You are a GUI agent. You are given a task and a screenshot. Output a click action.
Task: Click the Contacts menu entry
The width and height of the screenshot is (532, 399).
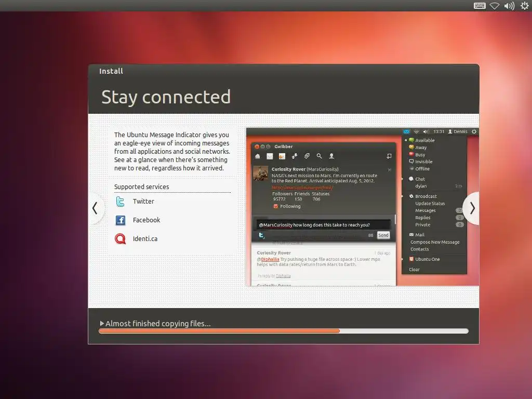pyautogui.click(x=420, y=249)
